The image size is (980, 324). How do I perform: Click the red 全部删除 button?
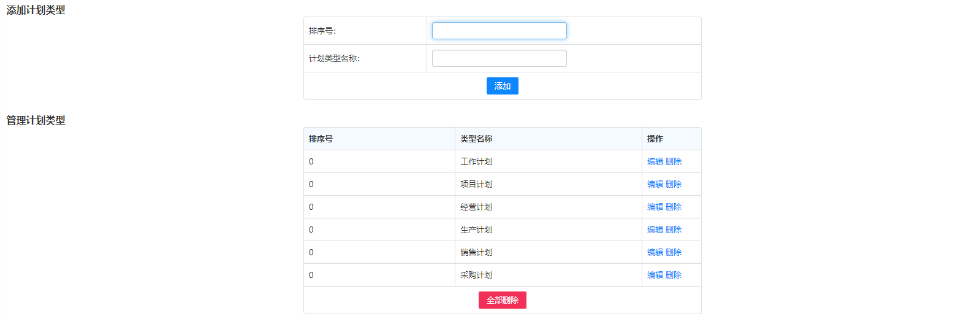pyautogui.click(x=502, y=300)
